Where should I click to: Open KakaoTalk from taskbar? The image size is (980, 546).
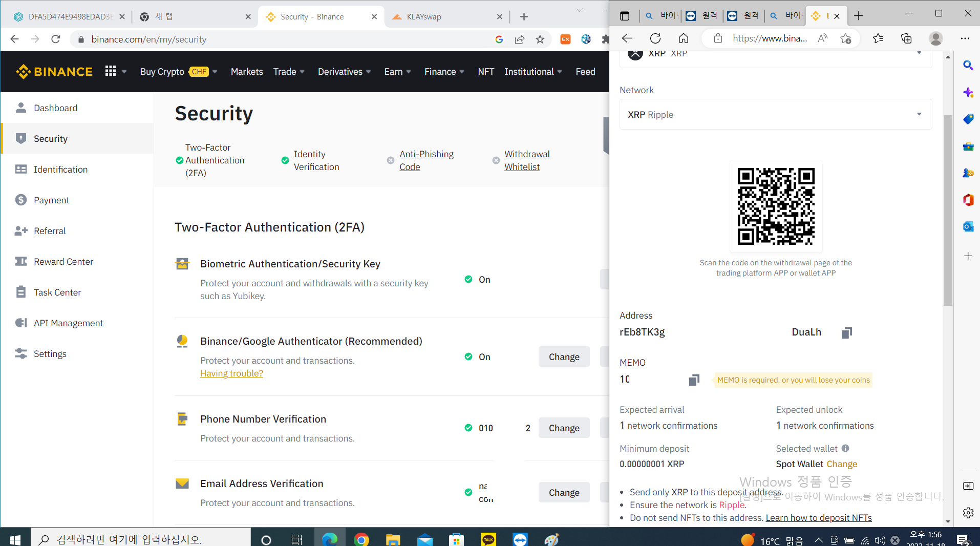click(488, 539)
